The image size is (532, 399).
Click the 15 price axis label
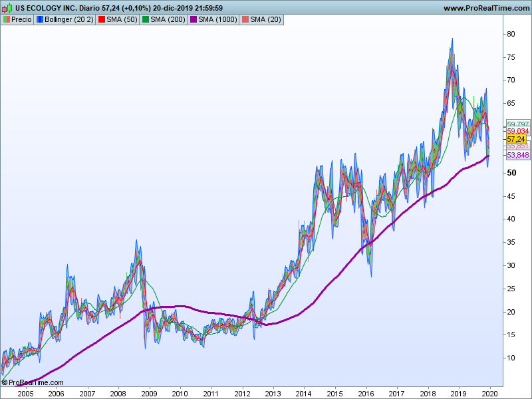(x=511, y=334)
